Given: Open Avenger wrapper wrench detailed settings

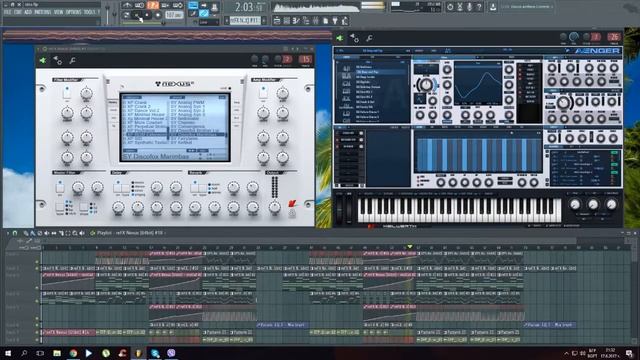Looking at the screenshot, I should pos(369,38).
